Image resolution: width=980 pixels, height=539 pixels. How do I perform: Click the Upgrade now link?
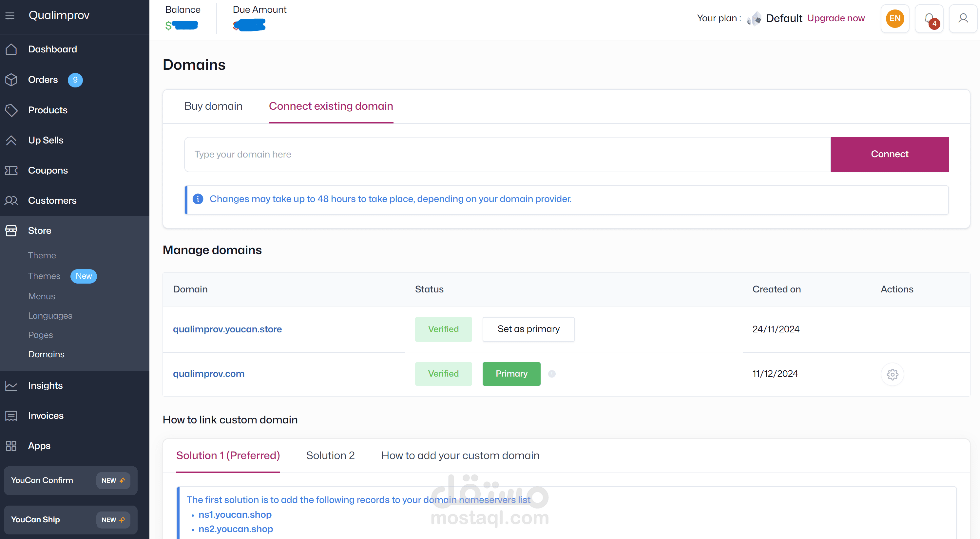836,18
